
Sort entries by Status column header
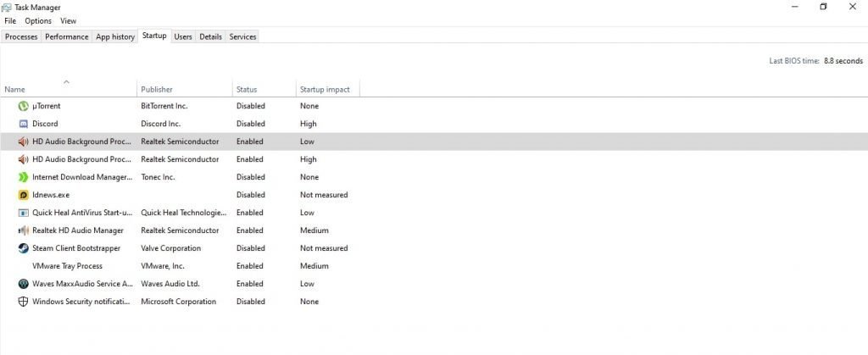(247, 89)
